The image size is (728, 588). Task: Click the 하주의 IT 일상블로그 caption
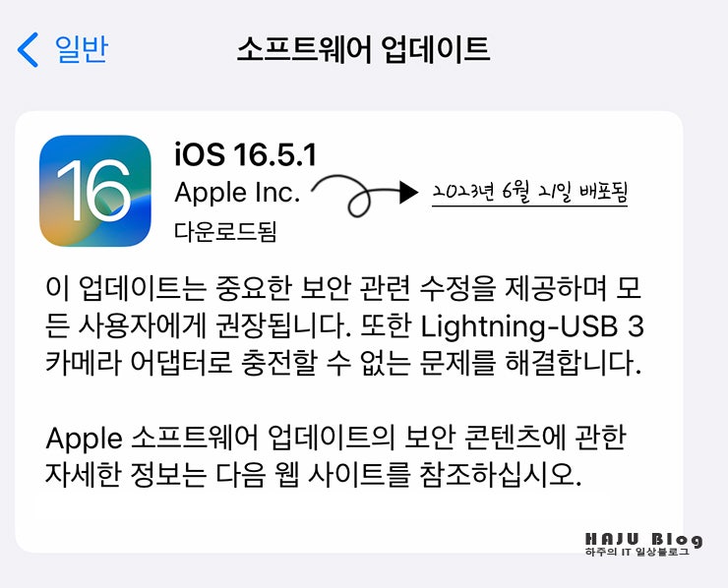pos(637,552)
